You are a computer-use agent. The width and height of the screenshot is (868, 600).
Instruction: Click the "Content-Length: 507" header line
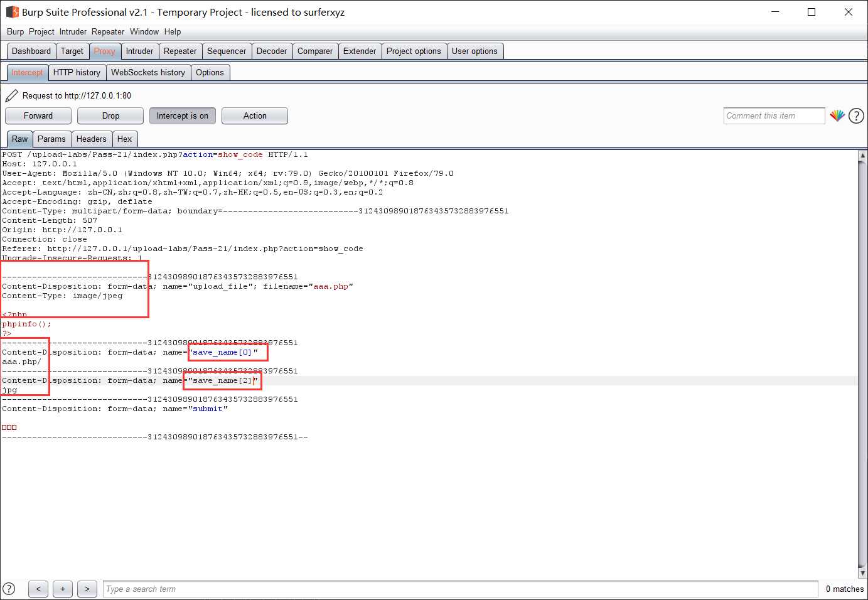[50, 220]
